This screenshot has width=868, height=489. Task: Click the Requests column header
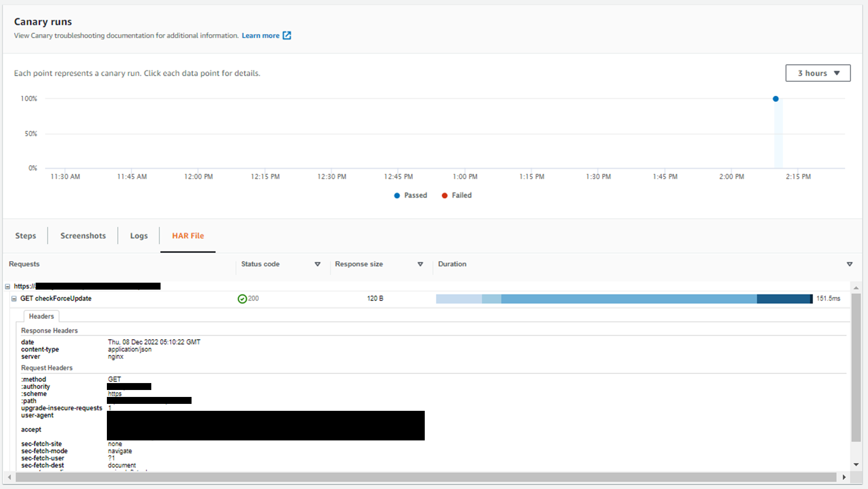[x=24, y=264]
